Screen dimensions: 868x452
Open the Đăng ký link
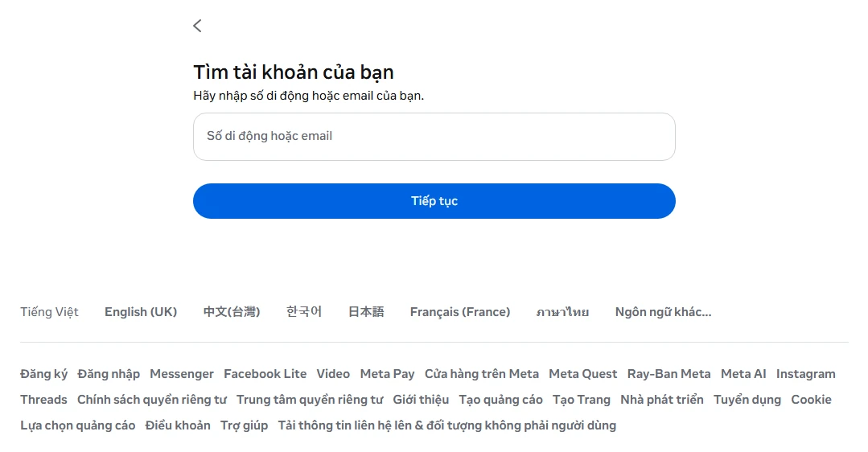[43, 374]
